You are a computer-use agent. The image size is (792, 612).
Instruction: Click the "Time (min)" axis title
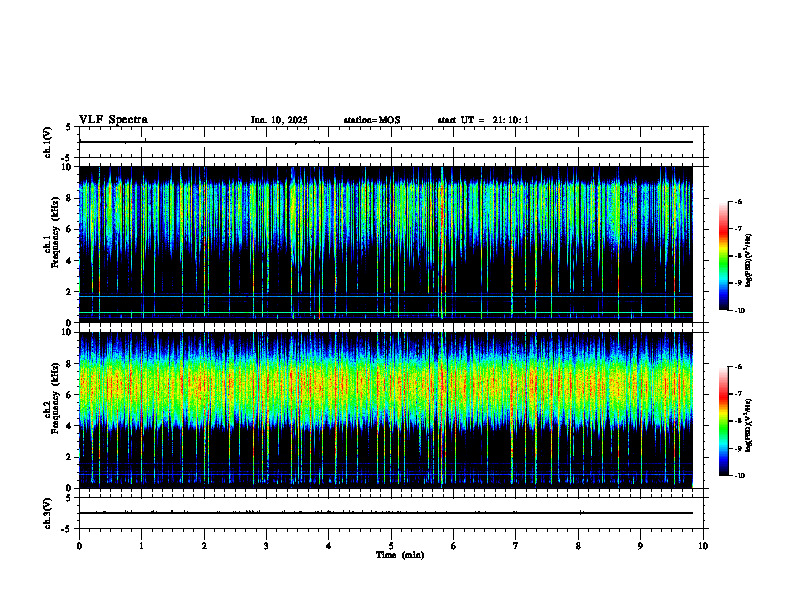400,555
